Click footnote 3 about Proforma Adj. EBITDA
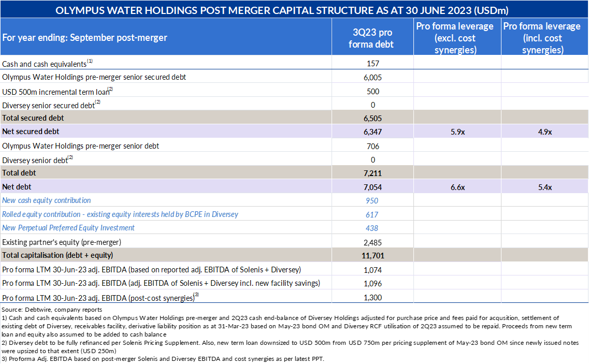 [x=163, y=359]
